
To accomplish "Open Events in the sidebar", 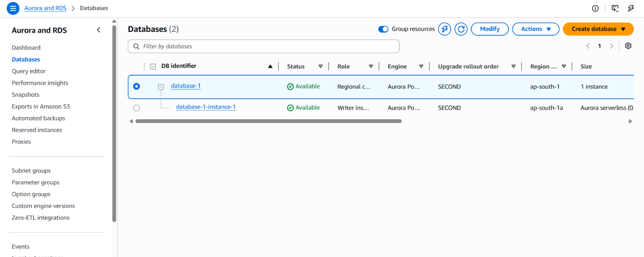I will tap(21, 247).
